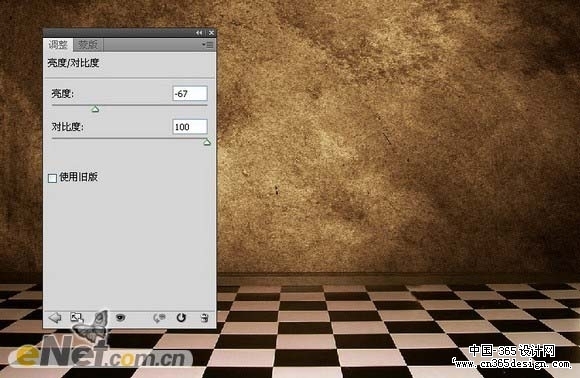580x378 pixels.
Task: Select the 对比度 slider handle
Action: pyautogui.click(x=207, y=142)
